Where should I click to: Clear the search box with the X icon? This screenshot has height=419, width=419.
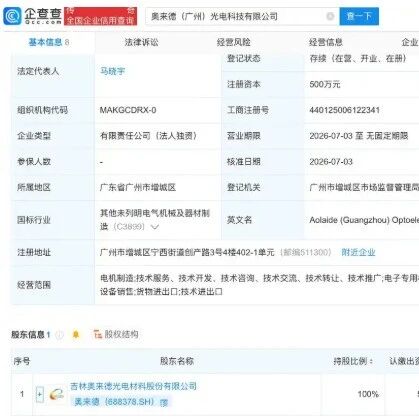coord(330,16)
